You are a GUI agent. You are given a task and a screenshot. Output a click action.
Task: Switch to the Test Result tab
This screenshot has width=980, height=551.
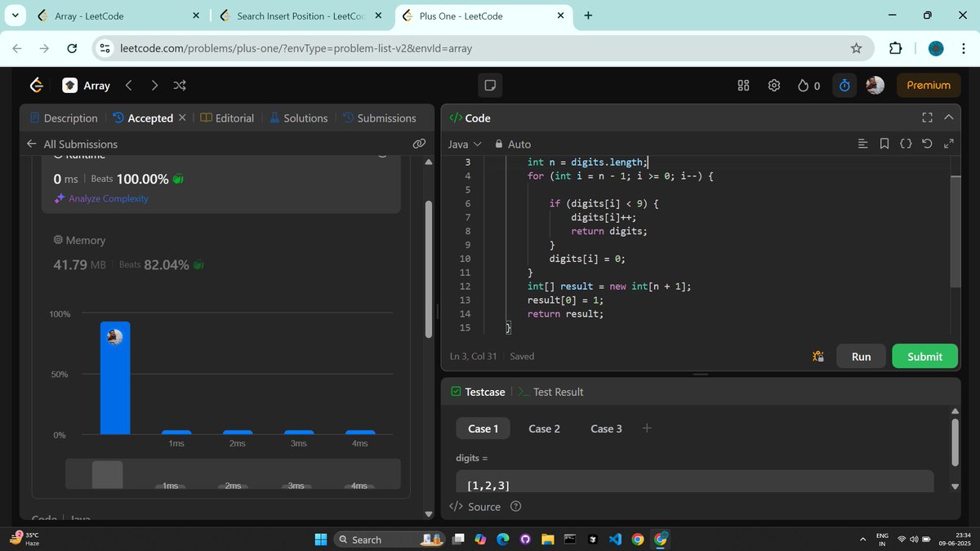550,392
